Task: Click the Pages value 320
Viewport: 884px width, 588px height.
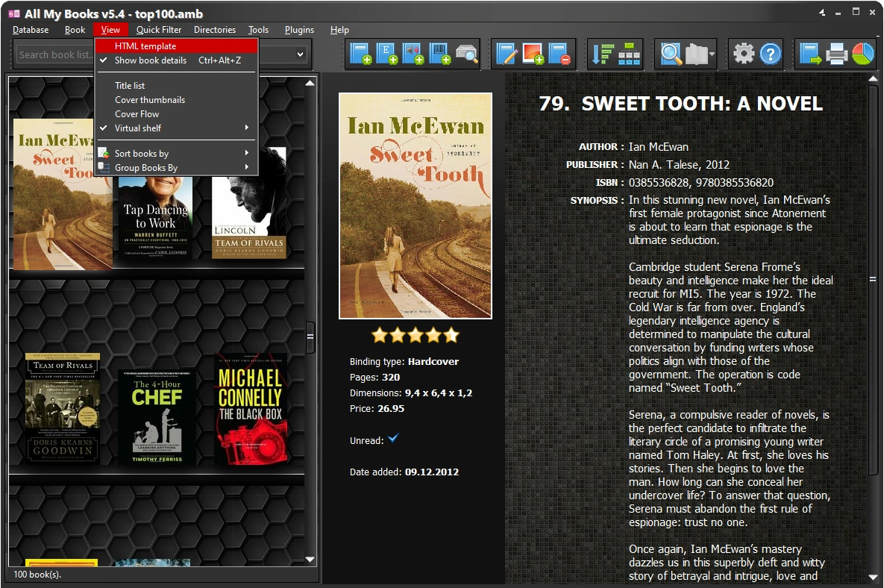Action: point(391,377)
